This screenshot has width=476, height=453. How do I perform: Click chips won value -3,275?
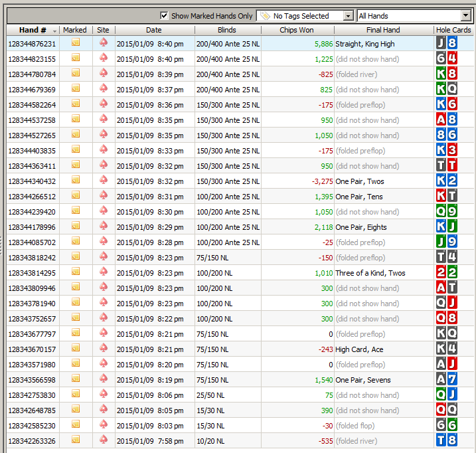323,181
